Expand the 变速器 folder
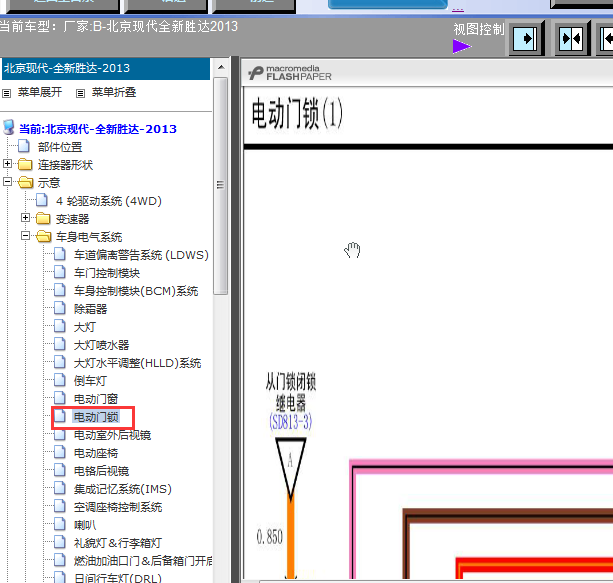Screen dimensions: 613x583 (25, 217)
